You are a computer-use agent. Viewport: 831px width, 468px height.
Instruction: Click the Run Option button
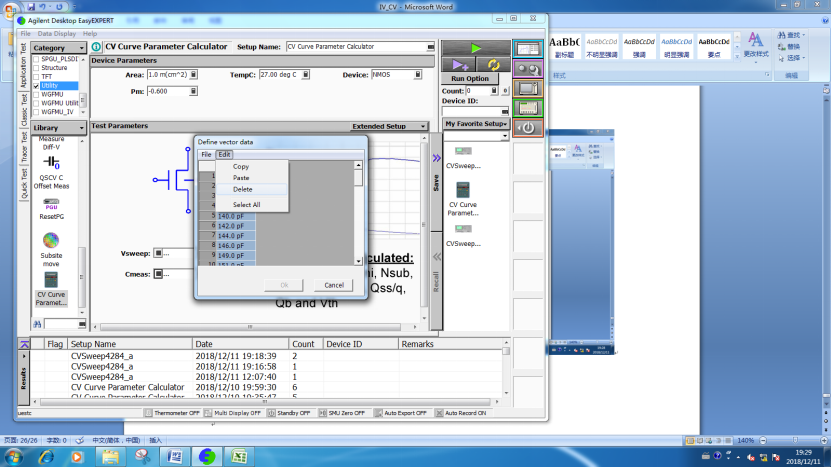470,78
